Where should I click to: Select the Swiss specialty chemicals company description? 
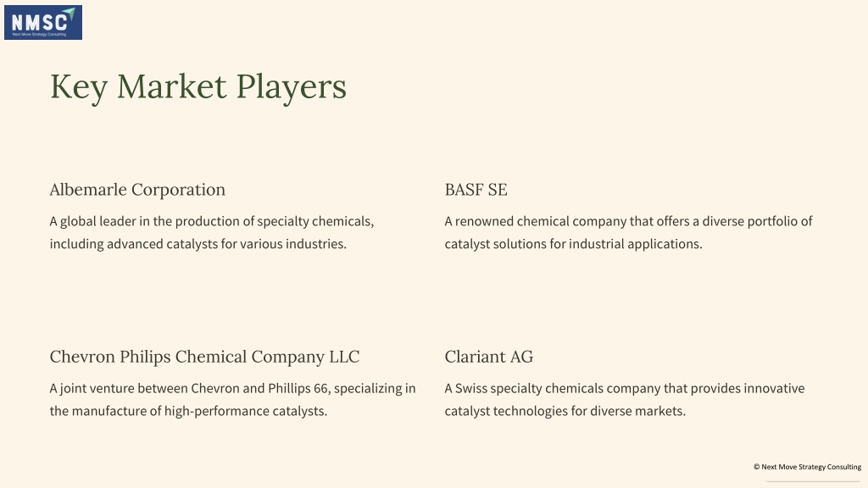[x=625, y=400]
